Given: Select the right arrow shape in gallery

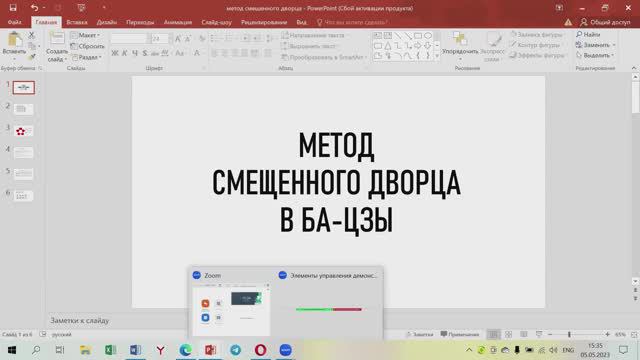Looking at the screenshot, I should click(418, 46).
